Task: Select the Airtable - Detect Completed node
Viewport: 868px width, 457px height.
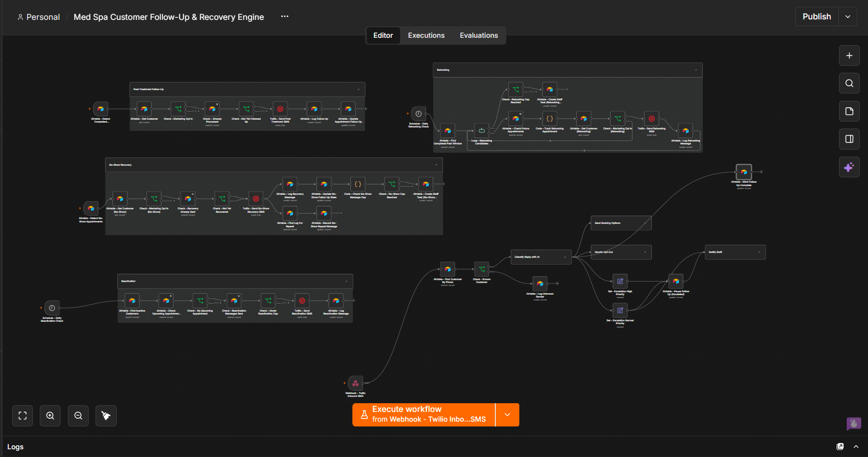Action: (101, 109)
